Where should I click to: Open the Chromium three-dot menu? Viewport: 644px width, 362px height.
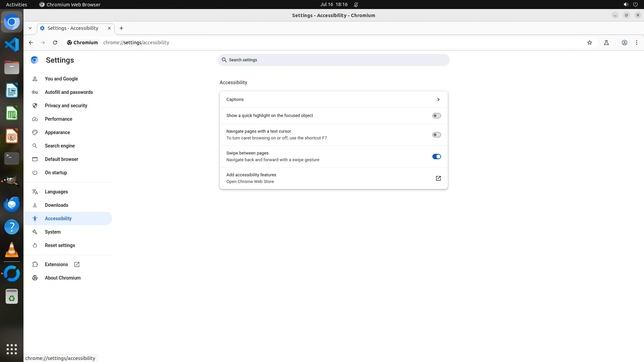point(637,43)
